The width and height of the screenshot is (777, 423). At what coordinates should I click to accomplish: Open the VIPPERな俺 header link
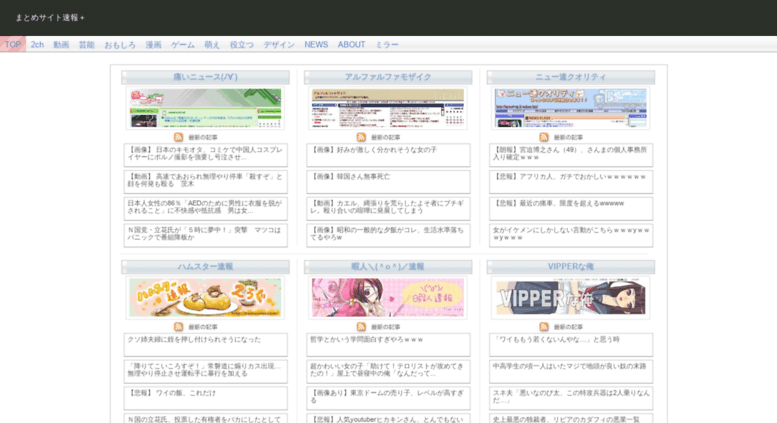coord(571,266)
